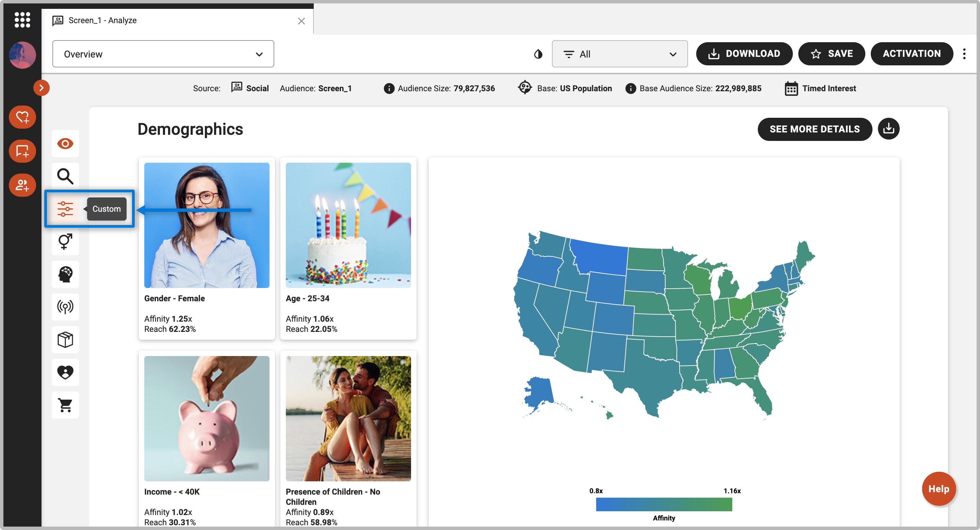
Task: Open the three-dot more options menu
Action: [x=964, y=54]
